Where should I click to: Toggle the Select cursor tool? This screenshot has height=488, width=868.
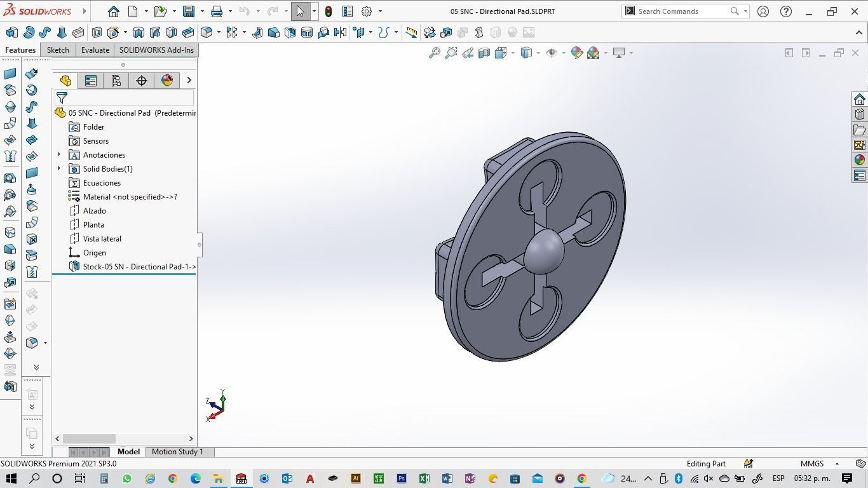click(x=300, y=11)
